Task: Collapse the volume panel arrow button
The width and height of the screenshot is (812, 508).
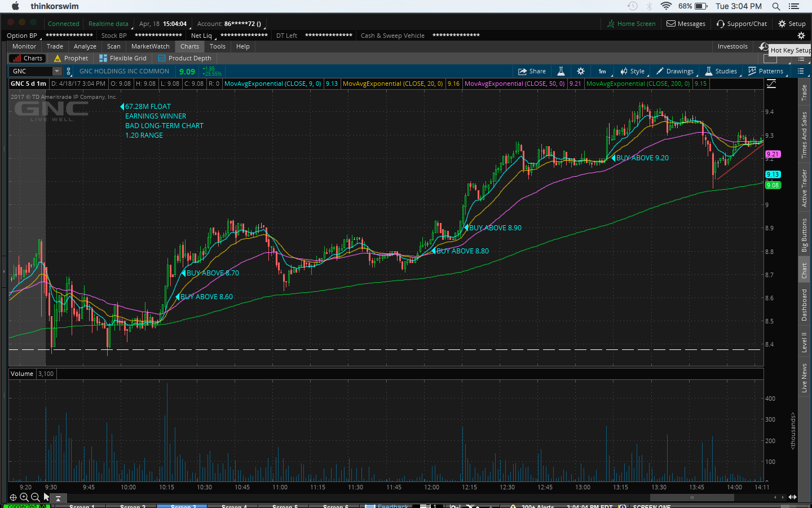Action: click(x=58, y=498)
